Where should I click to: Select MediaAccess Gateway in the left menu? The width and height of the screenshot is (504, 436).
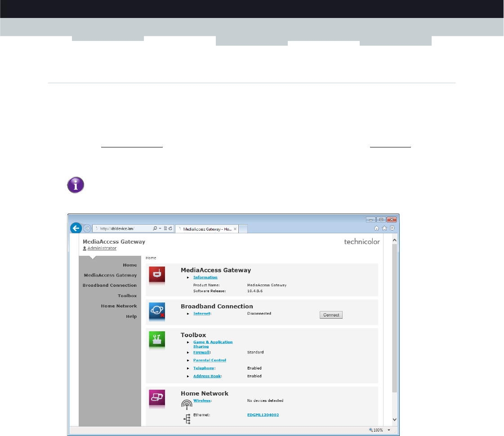(x=110, y=276)
